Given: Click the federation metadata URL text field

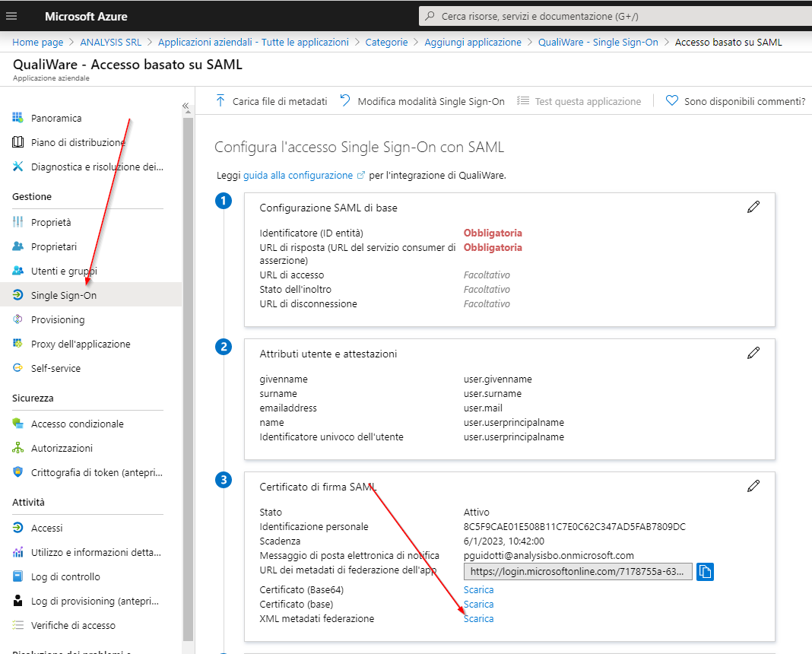Looking at the screenshot, I should 578,572.
